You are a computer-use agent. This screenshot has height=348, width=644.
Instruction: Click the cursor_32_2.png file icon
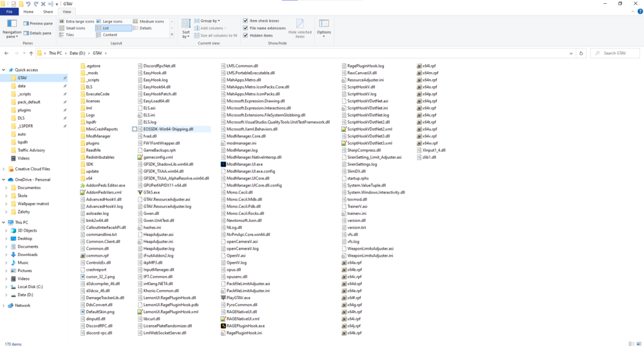pyautogui.click(x=82, y=277)
